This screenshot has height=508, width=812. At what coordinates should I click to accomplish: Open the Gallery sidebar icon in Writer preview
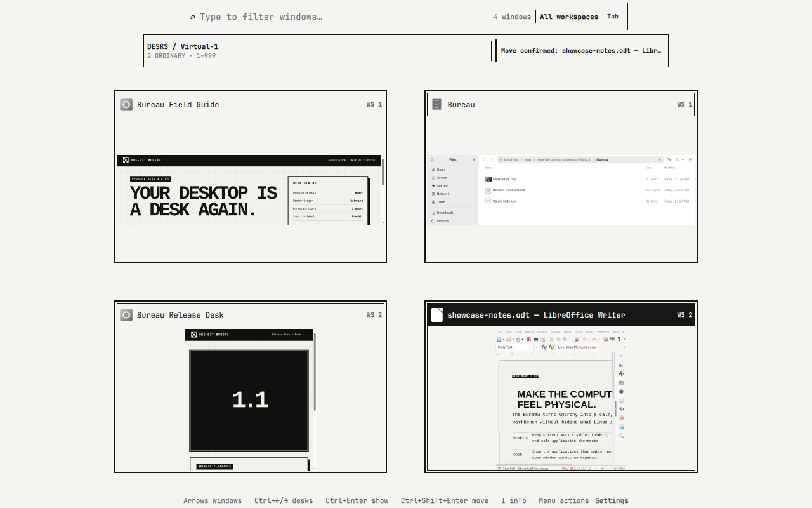click(x=621, y=383)
